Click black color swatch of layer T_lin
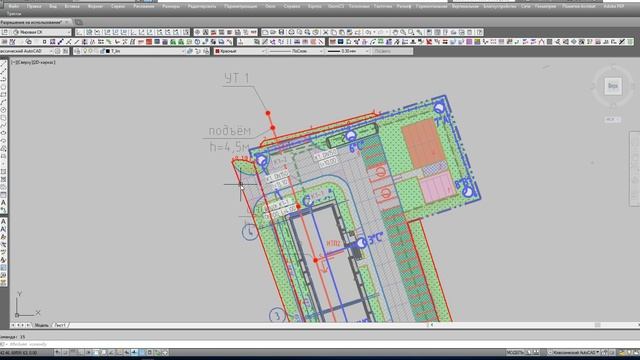The height and width of the screenshot is (360, 640). click(x=108, y=51)
